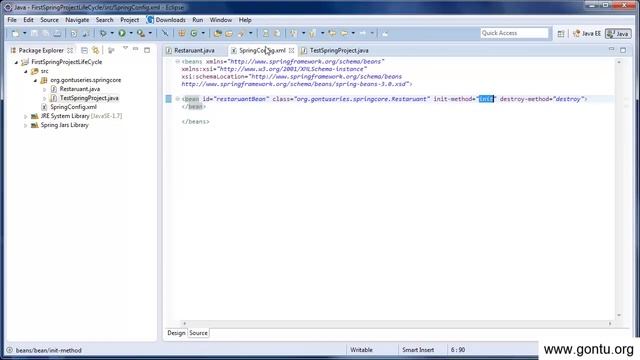Maximize the Package Explorer panel

[147, 50]
